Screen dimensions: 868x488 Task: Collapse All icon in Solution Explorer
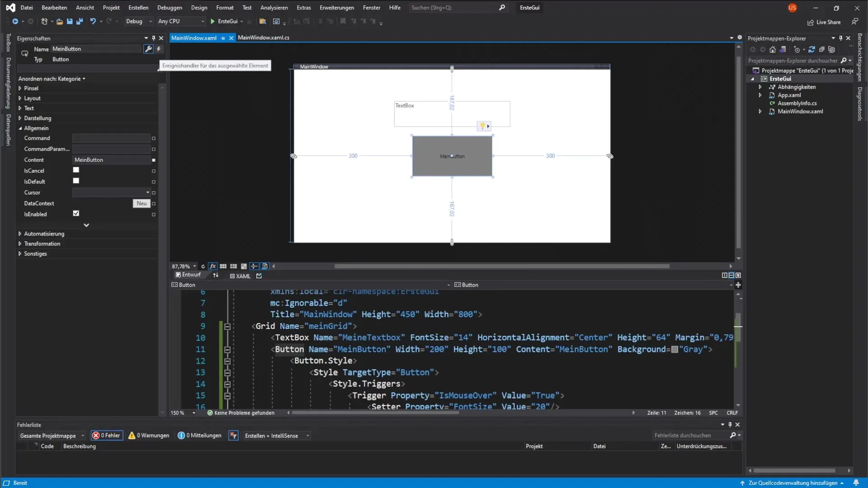821,50
